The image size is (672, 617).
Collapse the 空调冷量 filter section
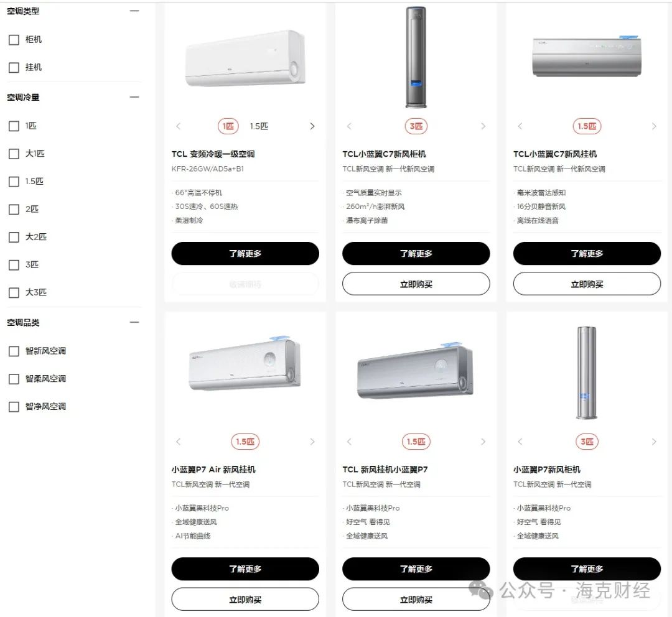point(134,97)
